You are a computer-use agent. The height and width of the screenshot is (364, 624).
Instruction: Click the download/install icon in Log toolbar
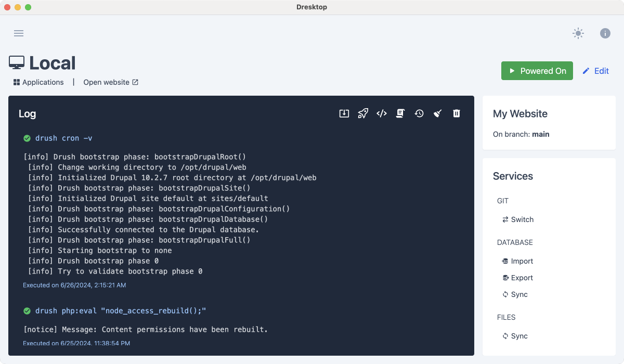[x=344, y=113]
